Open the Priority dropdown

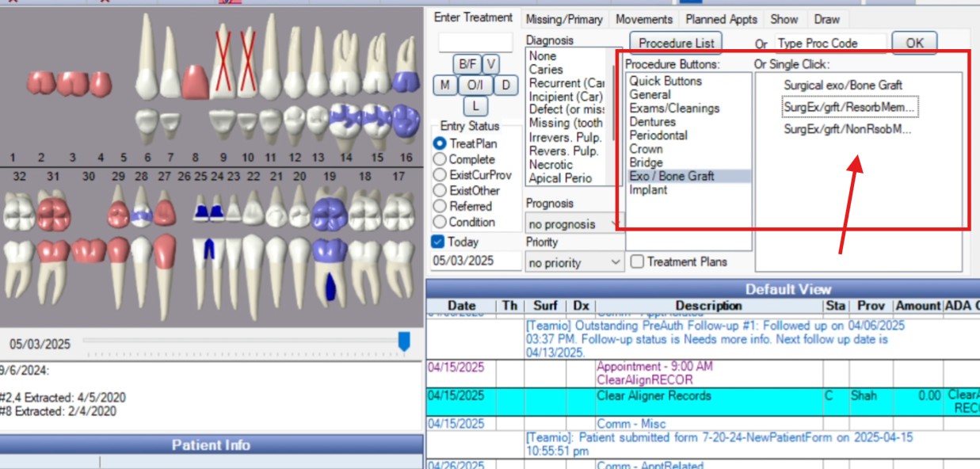(x=575, y=262)
